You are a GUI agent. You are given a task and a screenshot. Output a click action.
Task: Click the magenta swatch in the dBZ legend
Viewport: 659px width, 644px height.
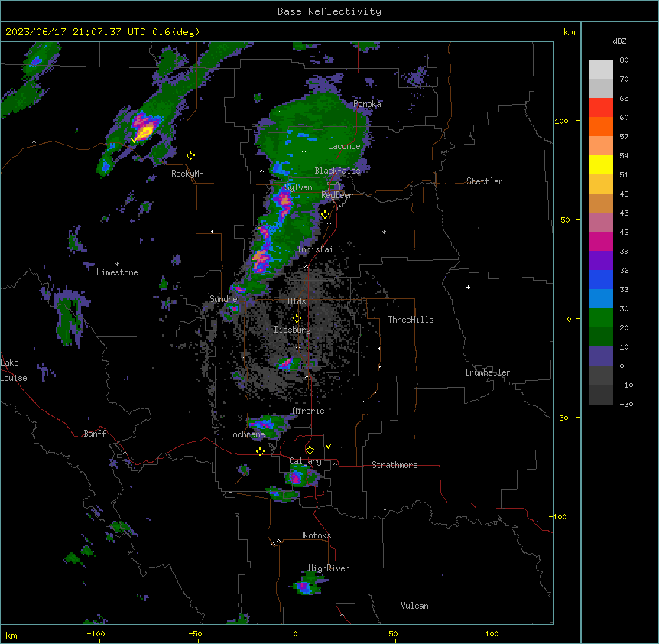click(601, 241)
